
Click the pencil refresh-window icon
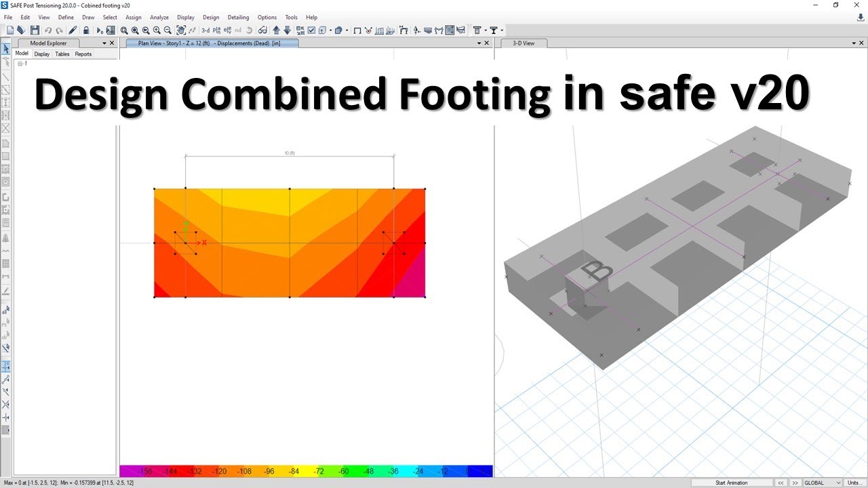point(73,30)
